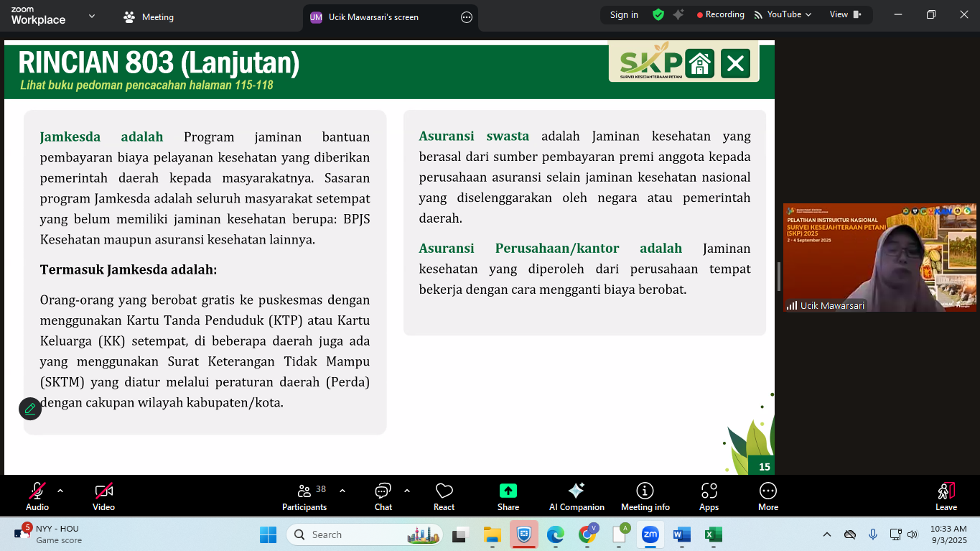Screen dimensions: 980x551
Task: Open the YouTube livestream dropdown
Action: pos(783,14)
